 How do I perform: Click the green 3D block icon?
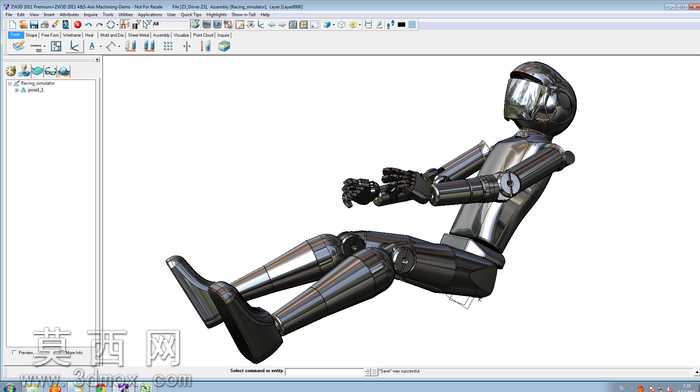pos(224,46)
